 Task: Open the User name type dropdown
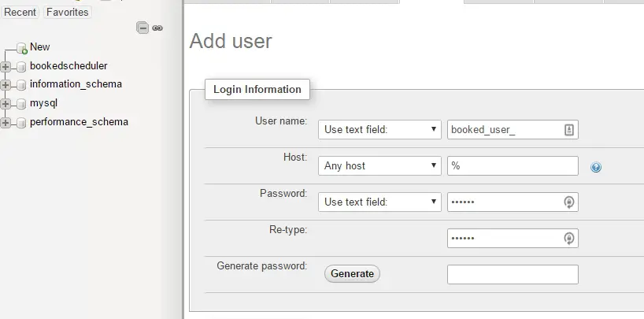pyautogui.click(x=379, y=129)
